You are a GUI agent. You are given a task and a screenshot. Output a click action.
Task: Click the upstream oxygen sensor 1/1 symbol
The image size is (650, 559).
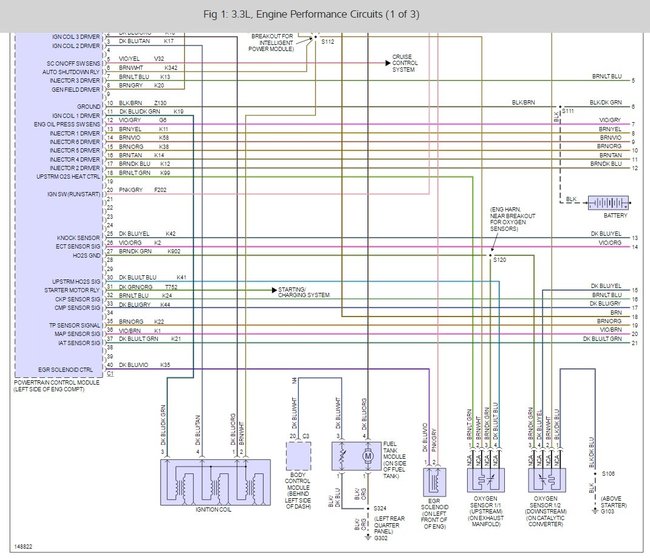tap(486, 480)
